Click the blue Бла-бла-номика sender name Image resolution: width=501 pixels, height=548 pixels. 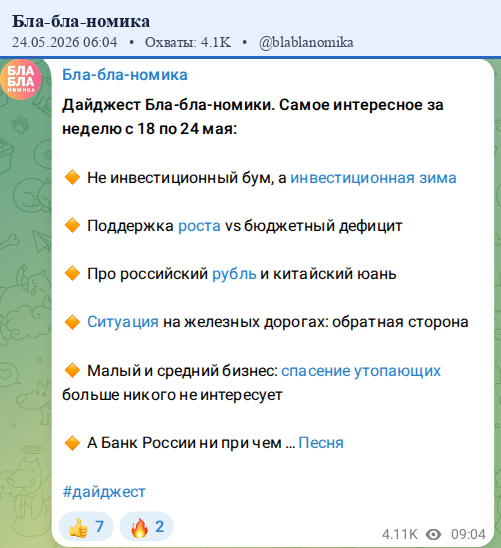tap(125, 75)
